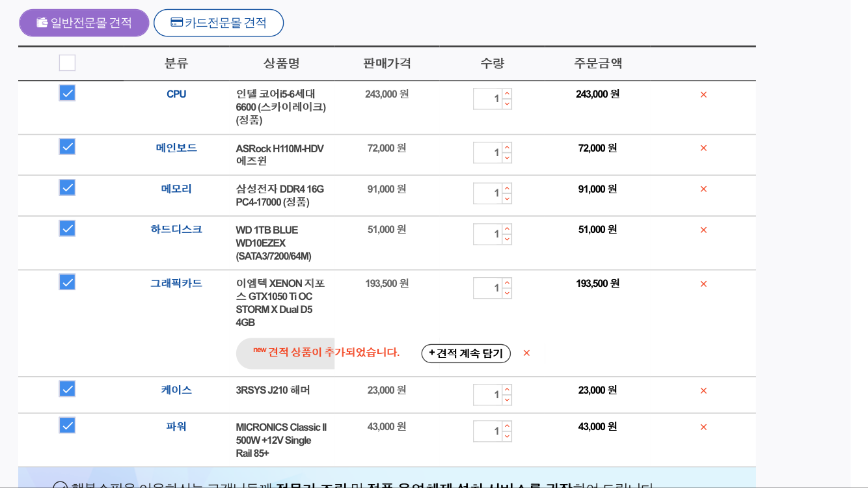Remove the 메모리 item with red X
The width and height of the screenshot is (868, 488).
pos(703,189)
